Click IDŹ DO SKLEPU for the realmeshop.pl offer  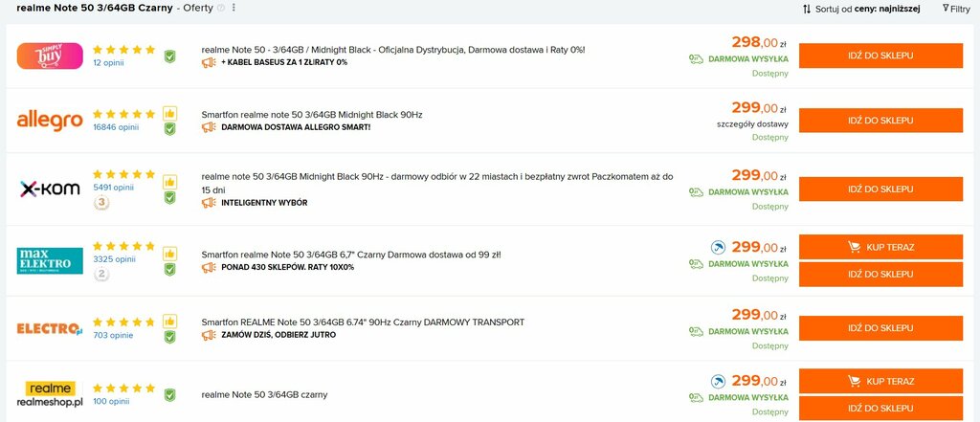880,409
